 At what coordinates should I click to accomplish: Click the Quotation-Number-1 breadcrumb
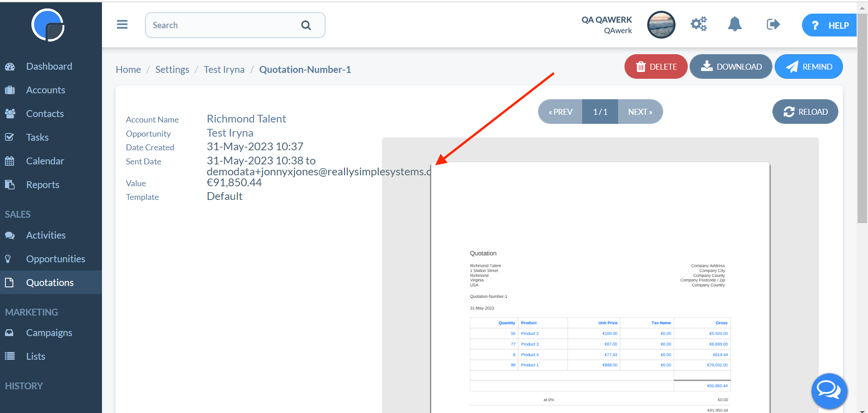[x=305, y=69]
